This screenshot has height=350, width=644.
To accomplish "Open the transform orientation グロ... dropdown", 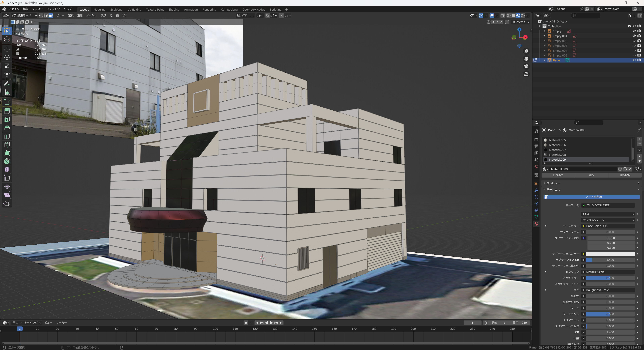I will [246, 15].
